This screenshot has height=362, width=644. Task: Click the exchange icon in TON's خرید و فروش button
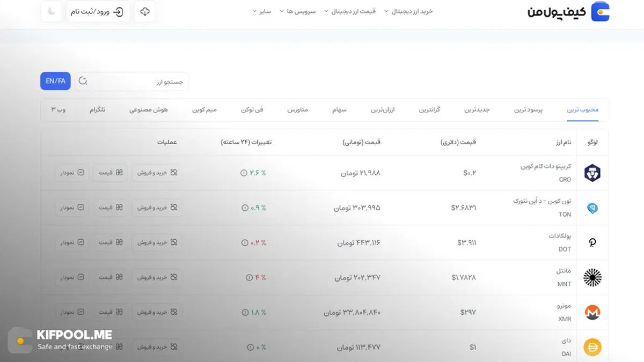click(173, 208)
